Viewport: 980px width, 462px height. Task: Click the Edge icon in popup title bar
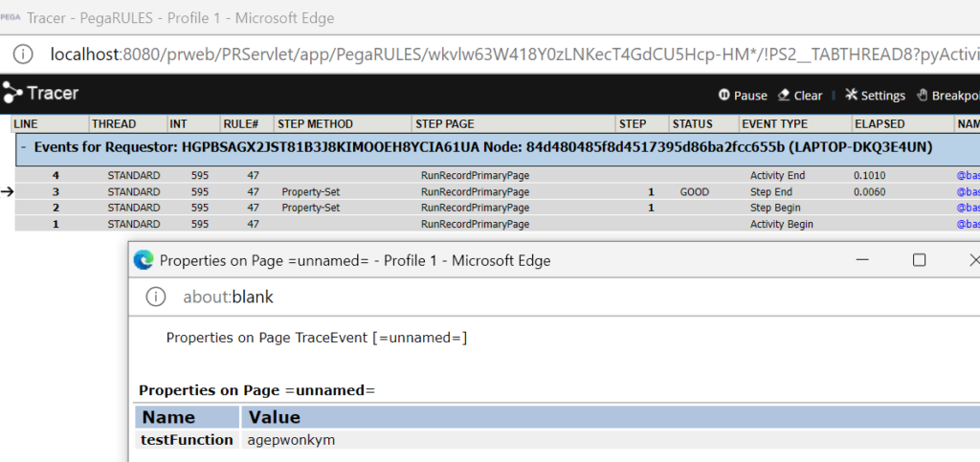pyautogui.click(x=144, y=260)
